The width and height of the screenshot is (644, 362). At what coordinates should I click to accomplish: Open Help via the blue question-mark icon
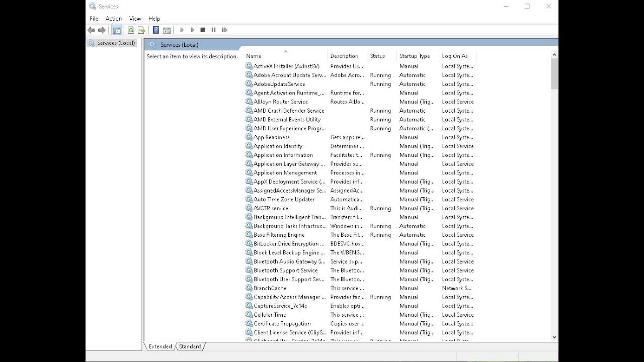[156, 30]
